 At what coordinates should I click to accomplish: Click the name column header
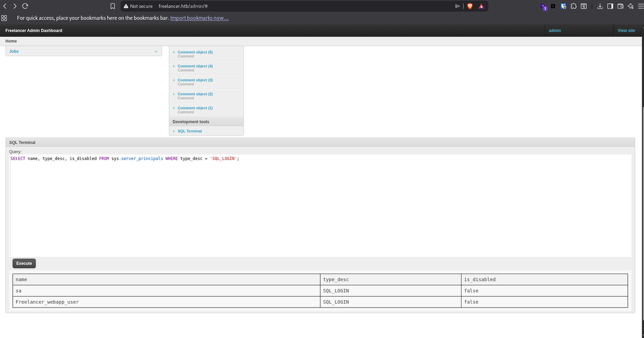(x=166, y=280)
